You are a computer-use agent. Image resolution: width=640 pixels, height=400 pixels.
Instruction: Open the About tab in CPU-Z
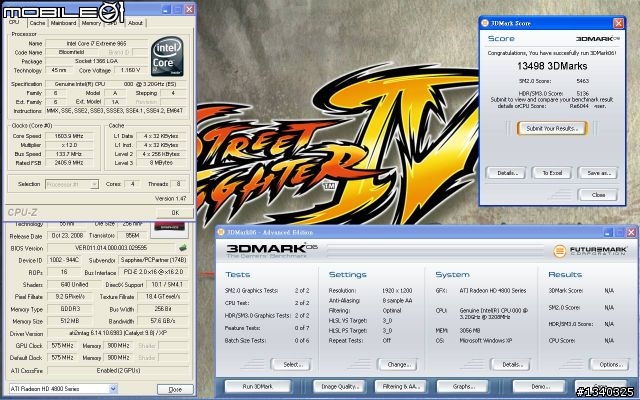click(x=136, y=23)
